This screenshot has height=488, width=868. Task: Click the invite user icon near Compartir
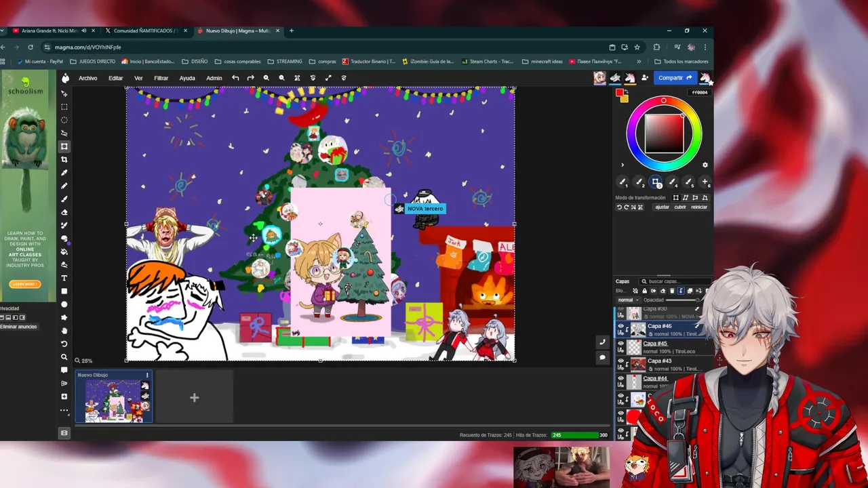tap(645, 78)
